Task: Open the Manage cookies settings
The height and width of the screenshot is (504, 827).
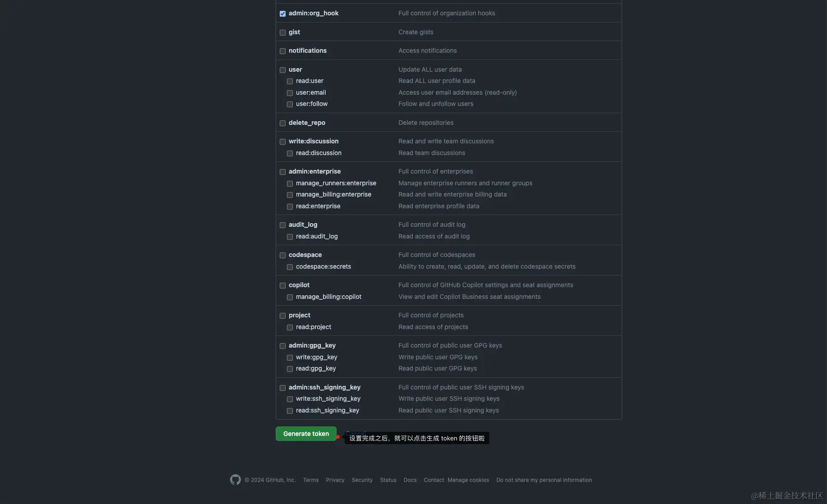Action: [468, 480]
